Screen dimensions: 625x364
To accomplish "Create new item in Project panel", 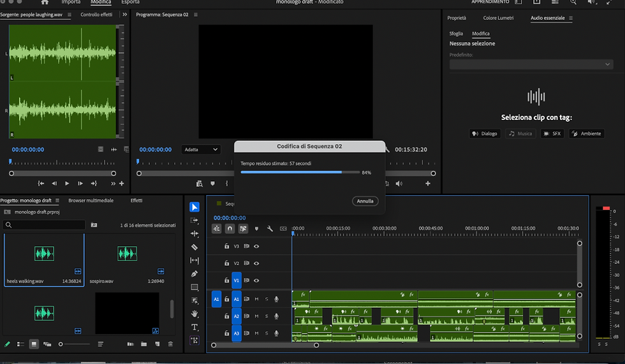I will 158,344.
